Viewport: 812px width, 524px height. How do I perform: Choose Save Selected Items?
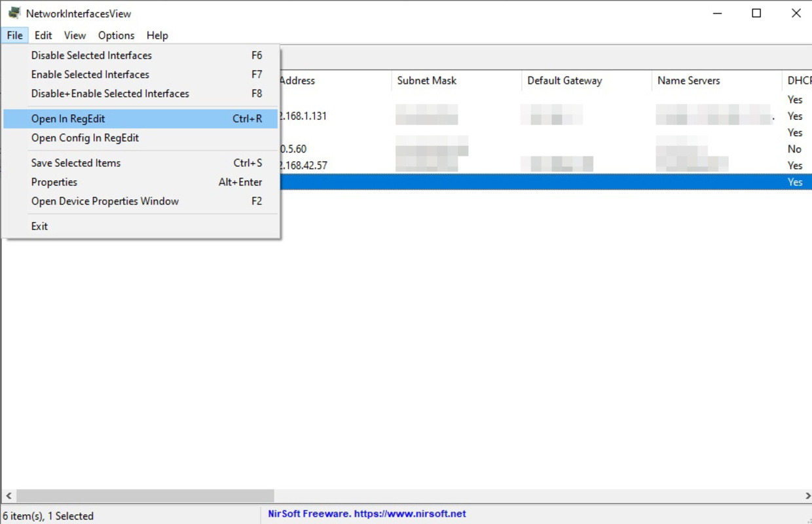coord(141,163)
